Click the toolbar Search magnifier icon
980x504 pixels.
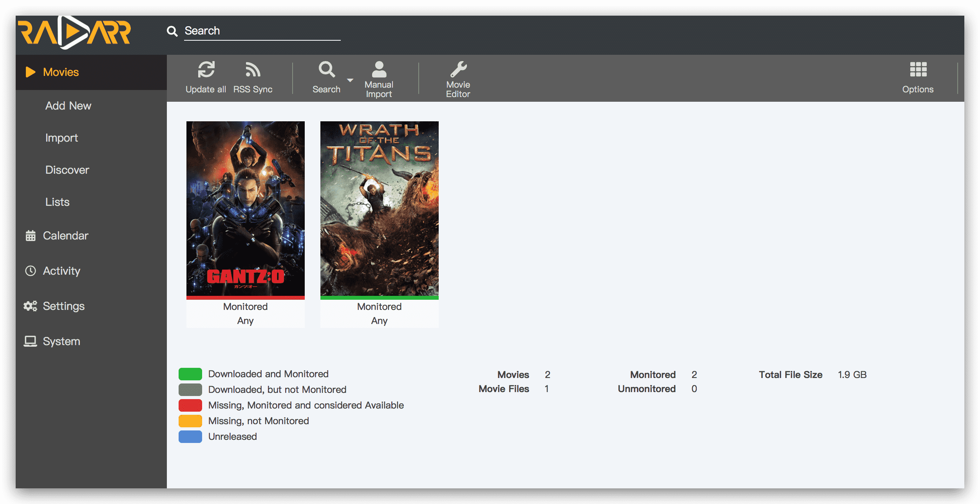pos(327,70)
